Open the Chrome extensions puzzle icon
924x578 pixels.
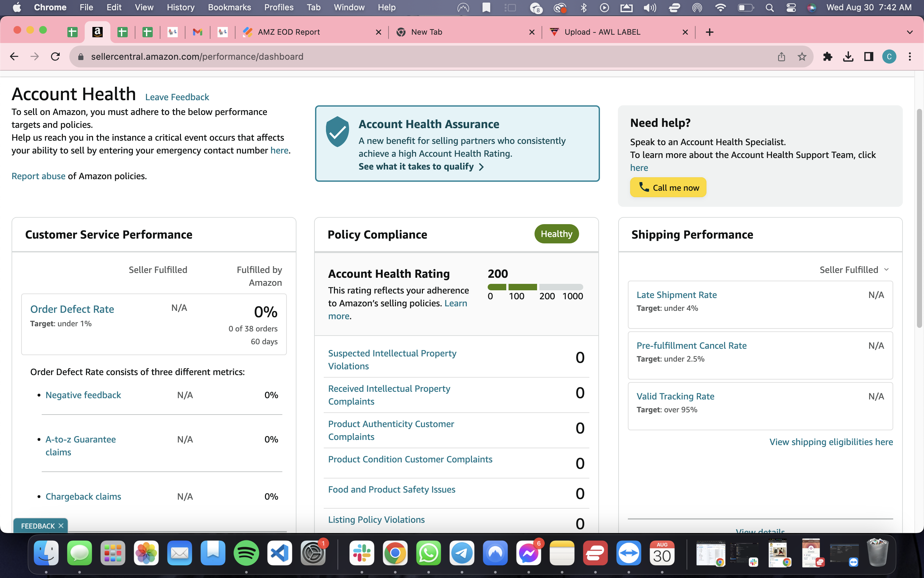tap(827, 57)
